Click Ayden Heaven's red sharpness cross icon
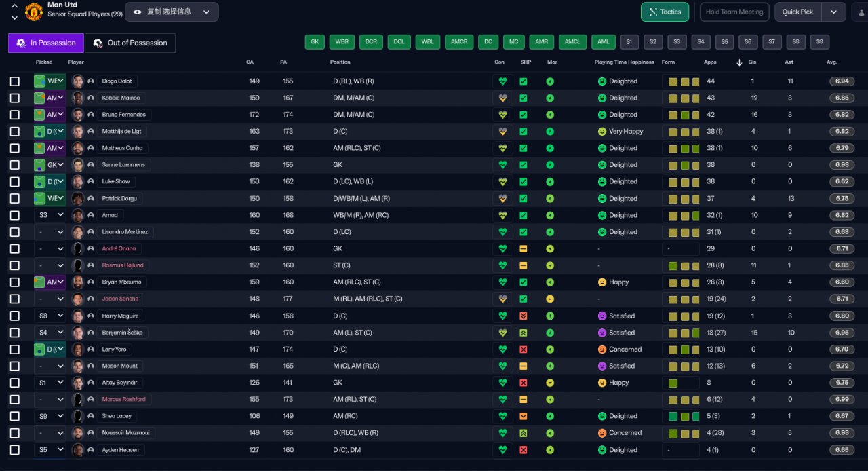 tap(523, 450)
